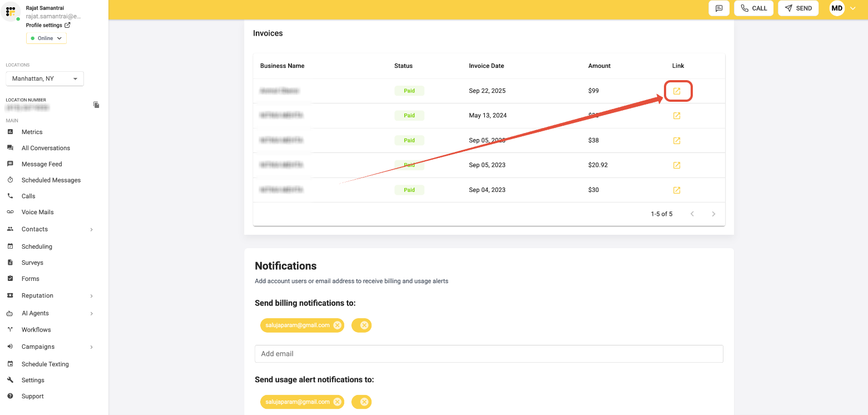Click the Voice Mails icon in sidebar
The height and width of the screenshot is (415, 868).
click(x=10, y=212)
